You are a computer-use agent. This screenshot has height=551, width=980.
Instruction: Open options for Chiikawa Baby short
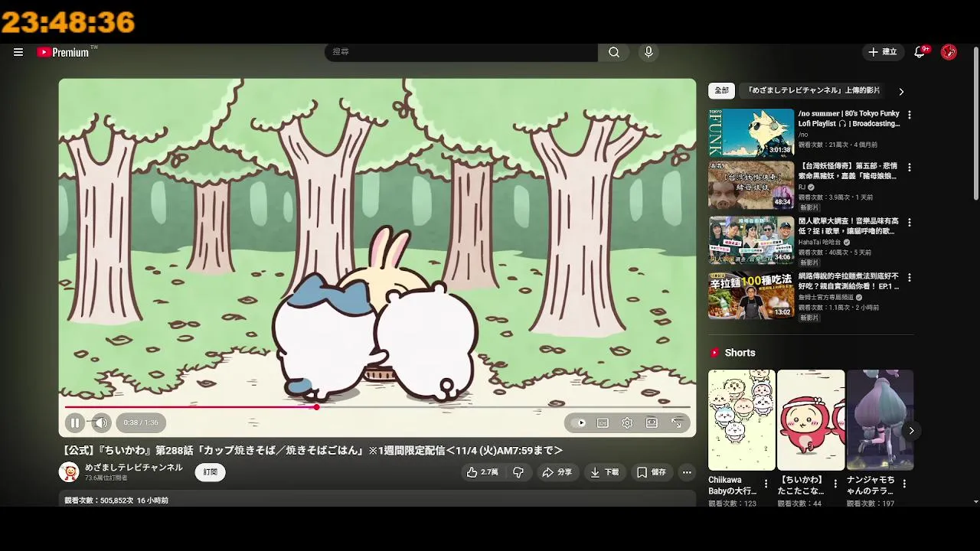(x=766, y=484)
